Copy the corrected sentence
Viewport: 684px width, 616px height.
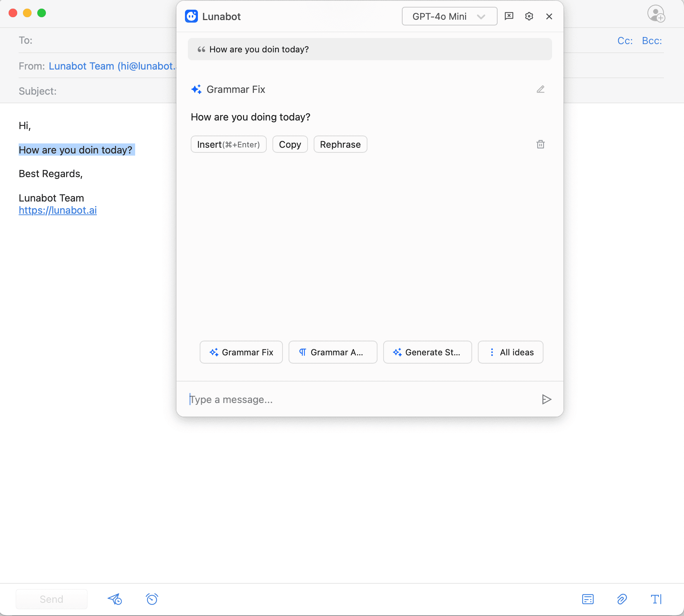(x=290, y=144)
